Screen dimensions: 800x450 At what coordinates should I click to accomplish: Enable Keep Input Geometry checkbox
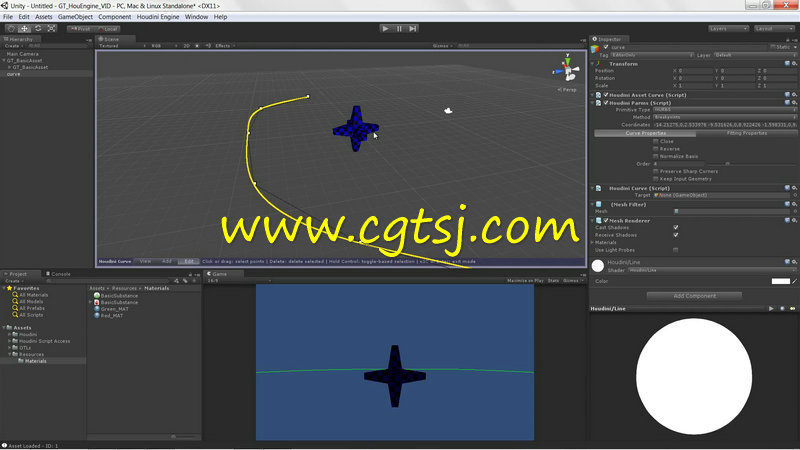tap(656, 179)
